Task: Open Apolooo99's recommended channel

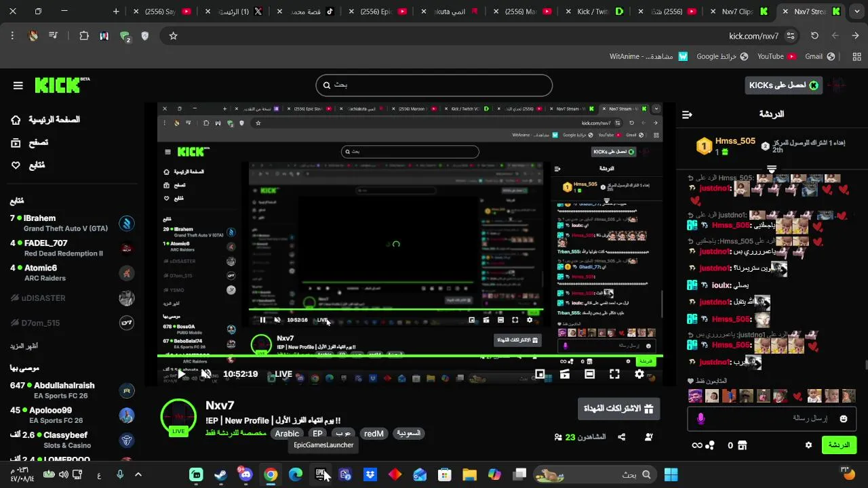Action: [x=72, y=415]
